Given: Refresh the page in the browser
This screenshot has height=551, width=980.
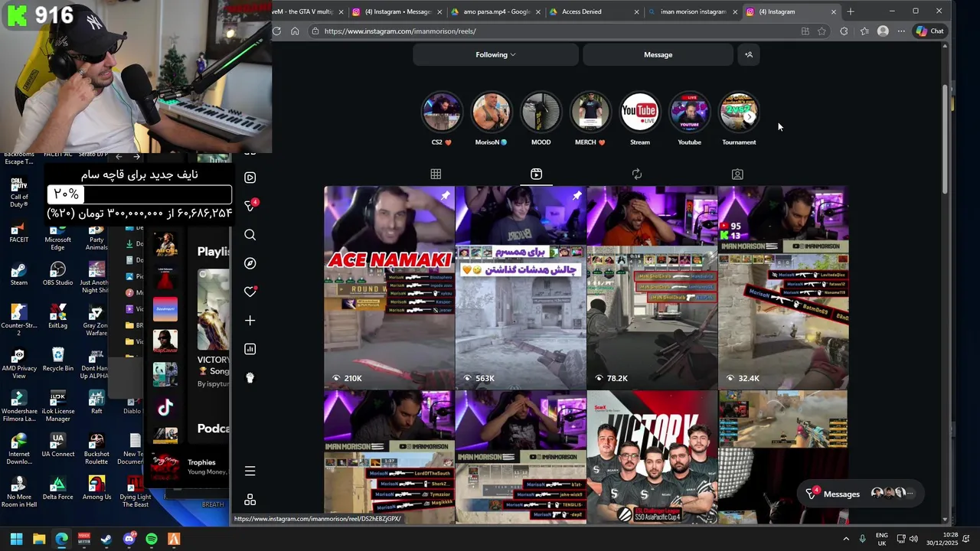Looking at the screenshot, I should click(276, 31).
